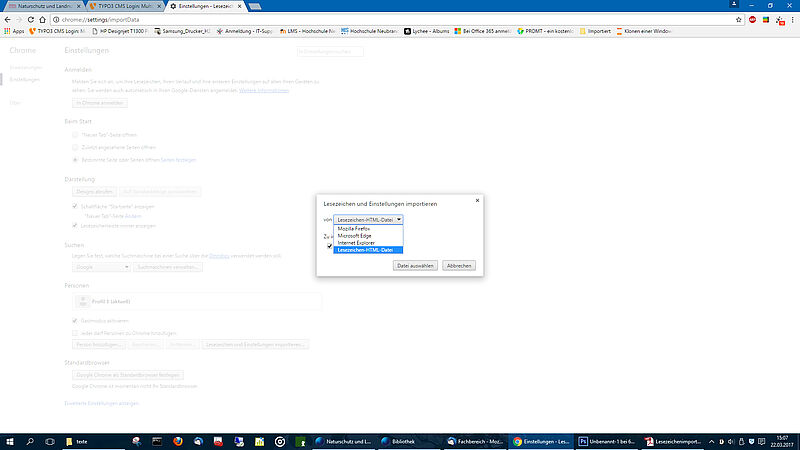Toggle the checkbox in the import dialog

coord(330,246)
